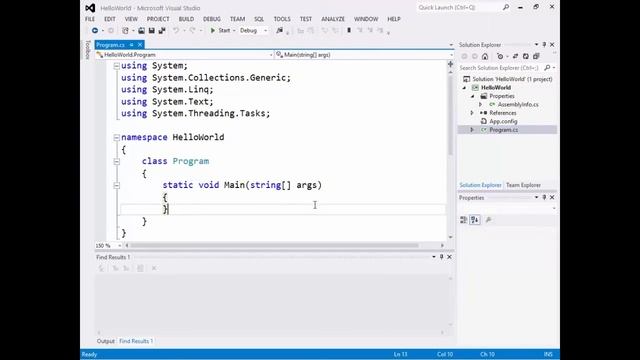Click the Home icon in Solution Explorer
Viewport: 640px width, 360px height.
(485, 56)
